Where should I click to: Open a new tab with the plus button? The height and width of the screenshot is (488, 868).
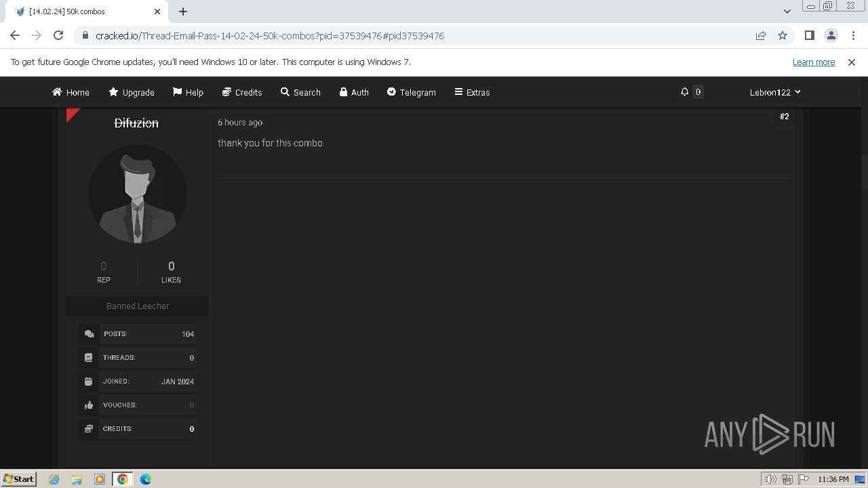click(183, 12)
